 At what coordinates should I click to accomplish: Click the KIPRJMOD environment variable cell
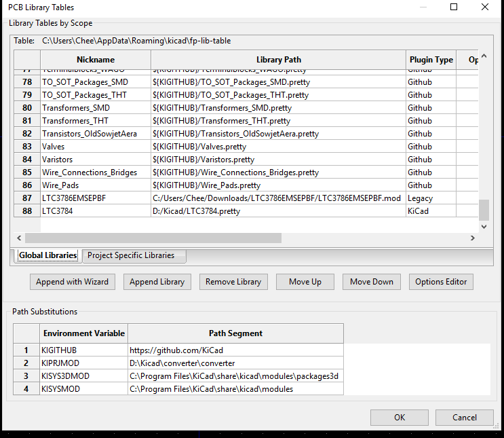(x=84, y=363)
